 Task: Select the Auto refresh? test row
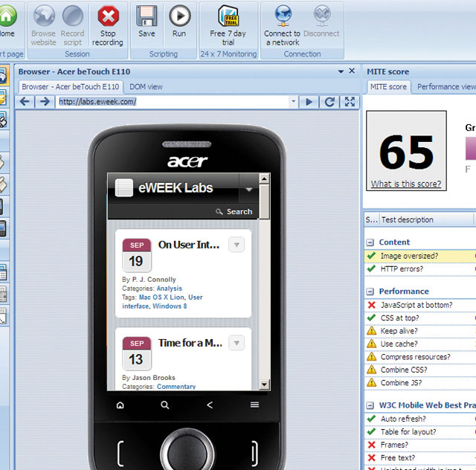tap(420, 419)
